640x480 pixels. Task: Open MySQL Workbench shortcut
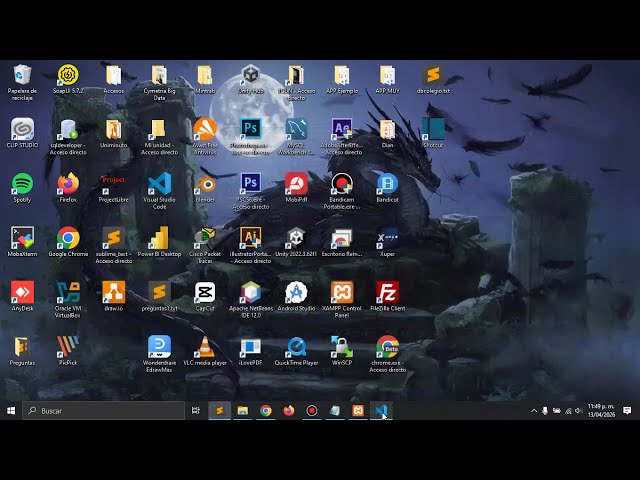(296, 136)
